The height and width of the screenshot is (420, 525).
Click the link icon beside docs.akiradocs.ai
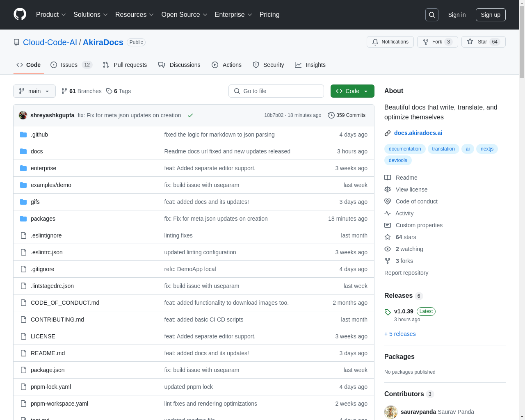[388, 133]
